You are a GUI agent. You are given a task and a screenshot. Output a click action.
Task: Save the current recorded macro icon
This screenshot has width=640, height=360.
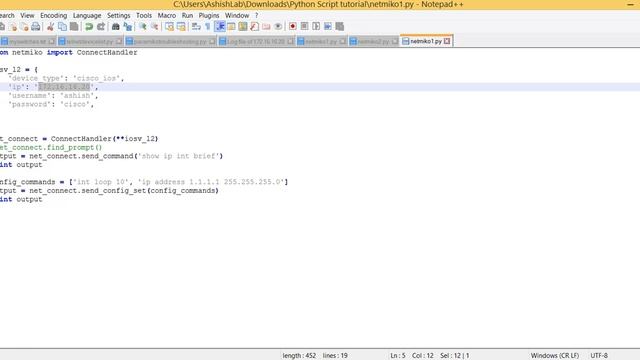(340, 27)
